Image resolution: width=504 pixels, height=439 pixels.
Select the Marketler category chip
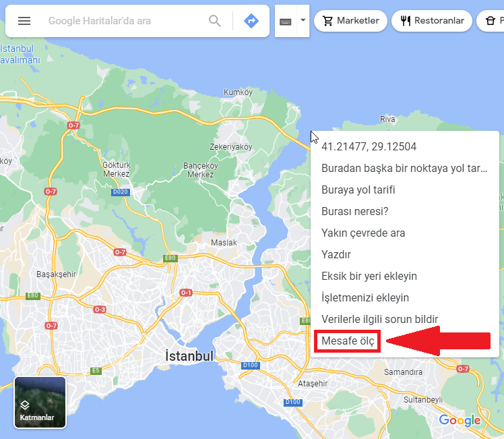coord(350,21)
